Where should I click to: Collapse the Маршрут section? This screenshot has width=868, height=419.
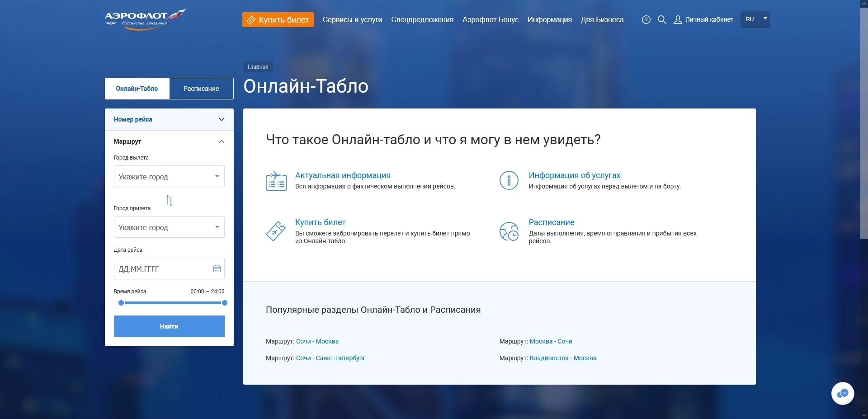pyautogui.click(x=221, y=142)
